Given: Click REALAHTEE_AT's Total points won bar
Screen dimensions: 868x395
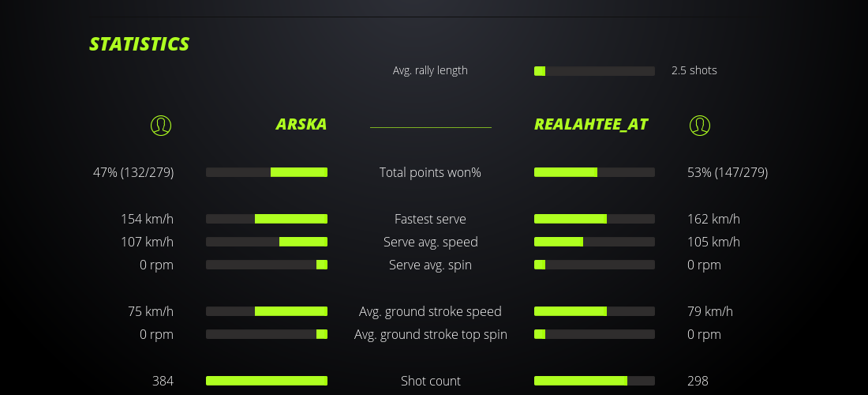Looking at the screenshot, I should pyautogui.click(x=594, y=172).
